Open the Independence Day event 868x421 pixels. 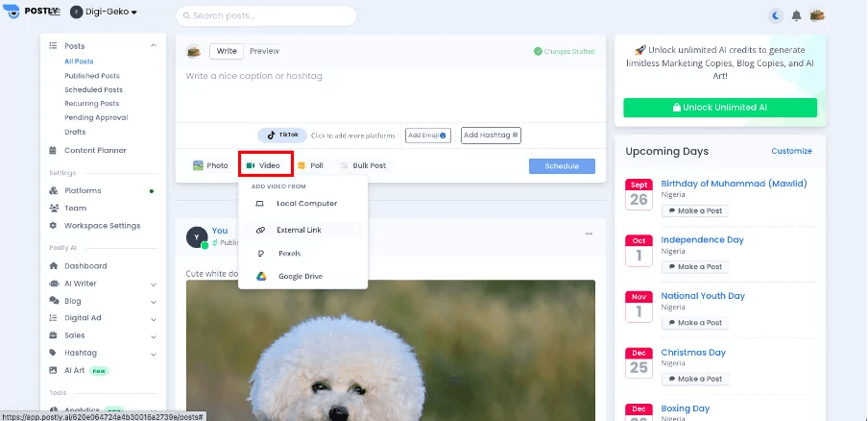point(703,240)
